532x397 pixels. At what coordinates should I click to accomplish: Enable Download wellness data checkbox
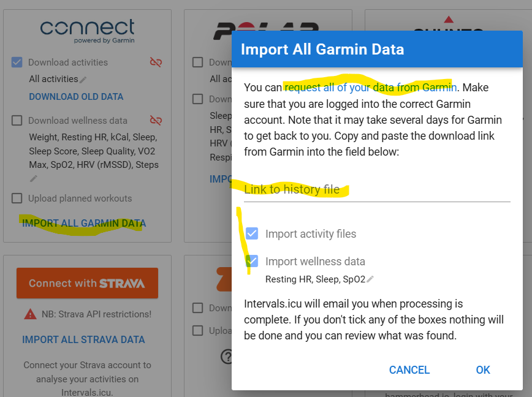(17, 120)
